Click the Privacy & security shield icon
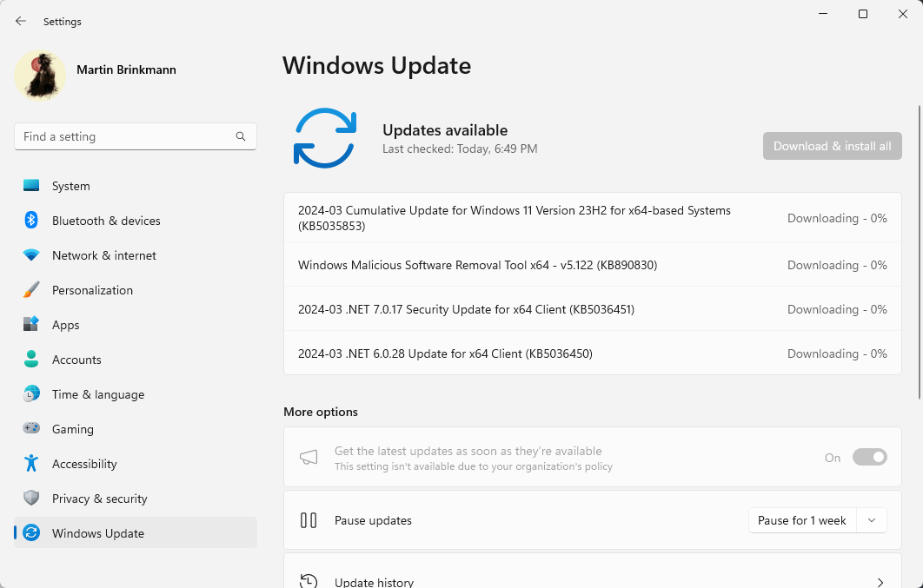The width and height of the screenshot is (923, 588). (31, 498)
